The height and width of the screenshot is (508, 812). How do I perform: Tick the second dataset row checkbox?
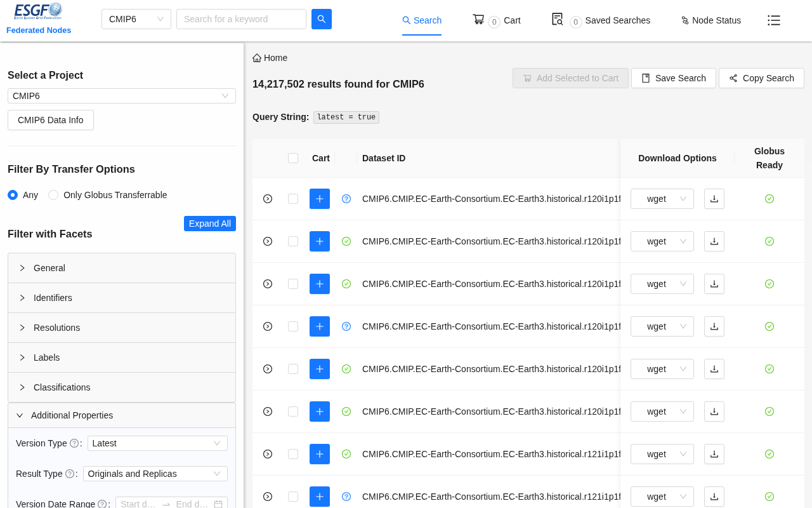click(293, 241)
